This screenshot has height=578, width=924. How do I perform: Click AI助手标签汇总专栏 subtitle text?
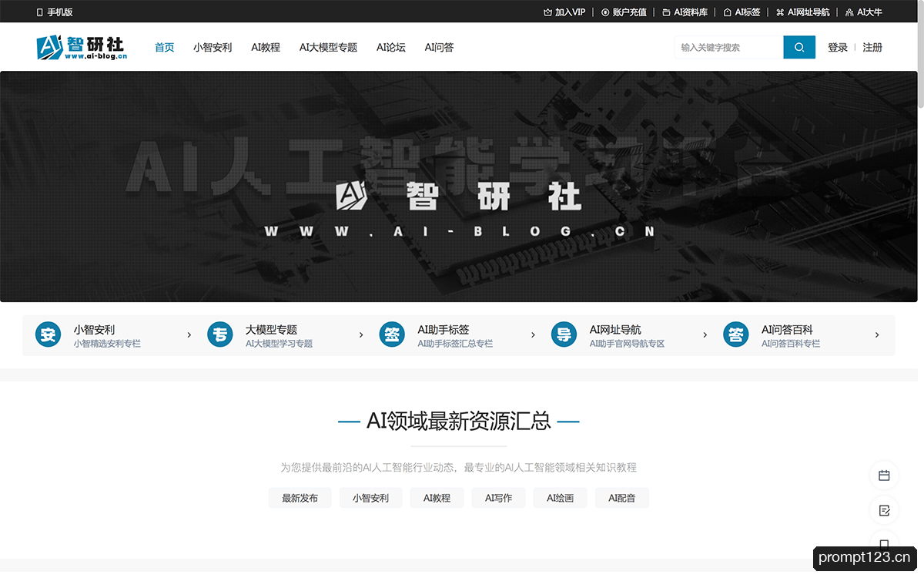455,344
